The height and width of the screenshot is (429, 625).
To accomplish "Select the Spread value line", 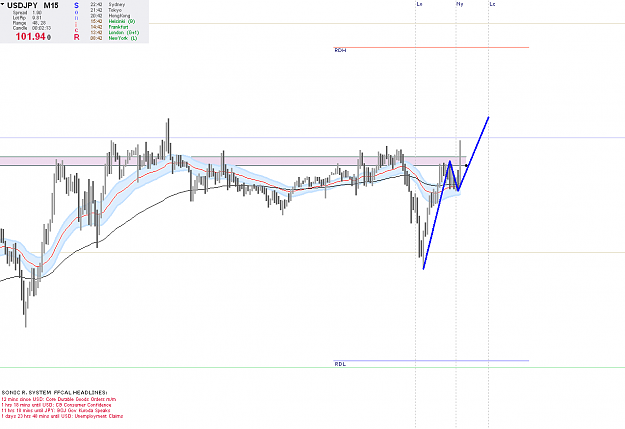I will click(27, 13).
